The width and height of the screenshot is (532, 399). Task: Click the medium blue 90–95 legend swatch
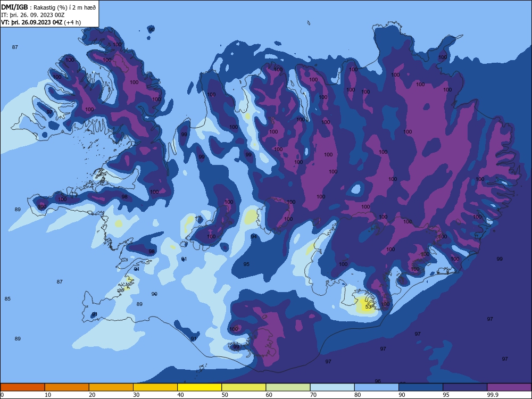click(x=421, y=387)
